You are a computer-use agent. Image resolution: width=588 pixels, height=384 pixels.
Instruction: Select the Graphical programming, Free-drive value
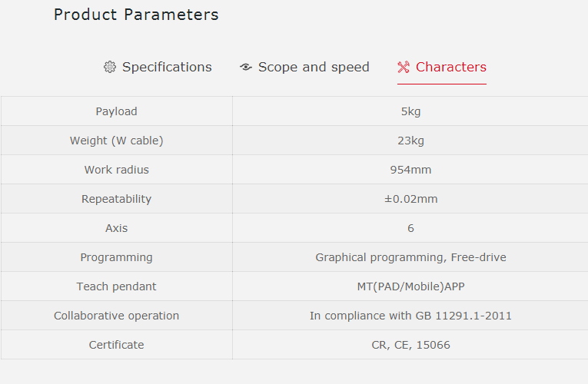(x=410, y=257)
